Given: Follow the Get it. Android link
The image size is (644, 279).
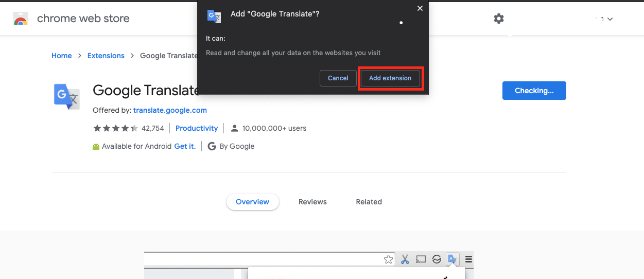Looking at the screenshot, I should pyautogui.click(x=185, y=146).
